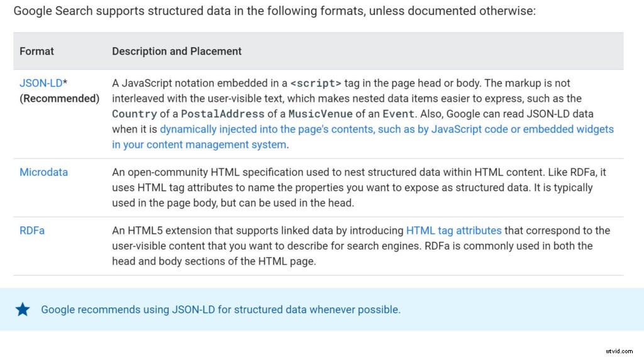Click the Event code term
This screenshot has width=644, height=357.
pos(398,114)
